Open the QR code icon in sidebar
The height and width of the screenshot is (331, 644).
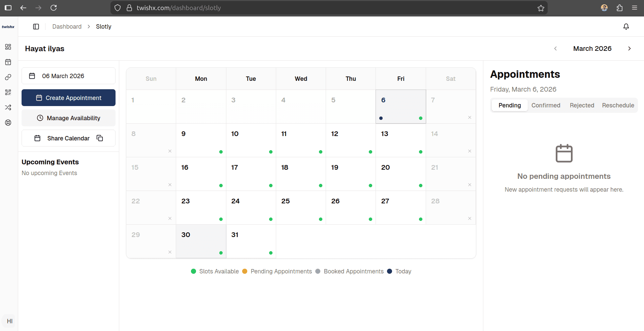(x=8, y=92)
